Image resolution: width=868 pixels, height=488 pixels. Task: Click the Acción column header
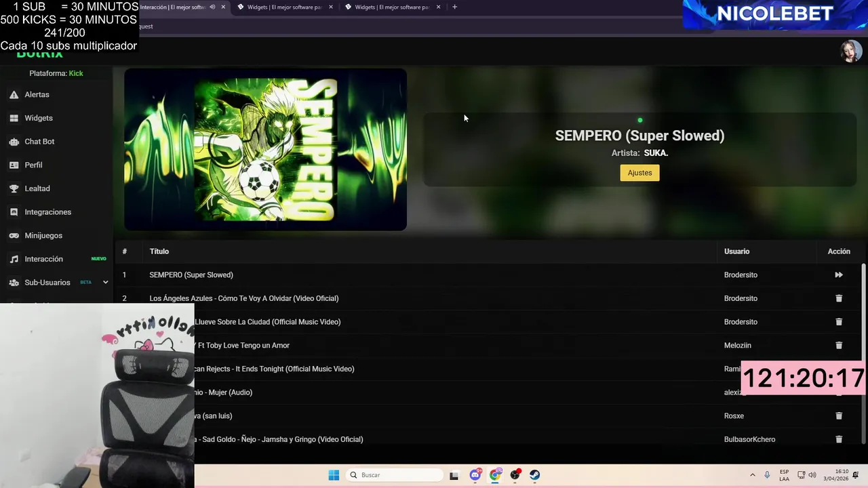[839, 251]
